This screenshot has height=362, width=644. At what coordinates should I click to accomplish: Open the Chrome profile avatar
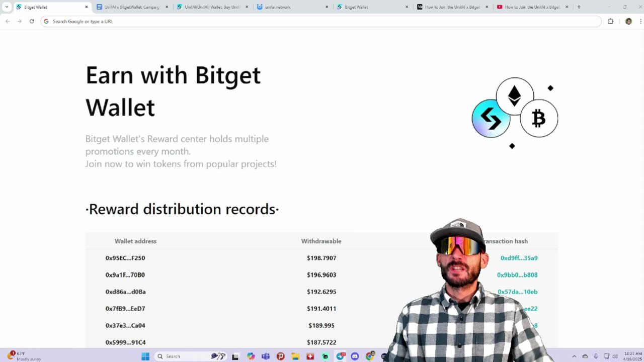point(628,21)
